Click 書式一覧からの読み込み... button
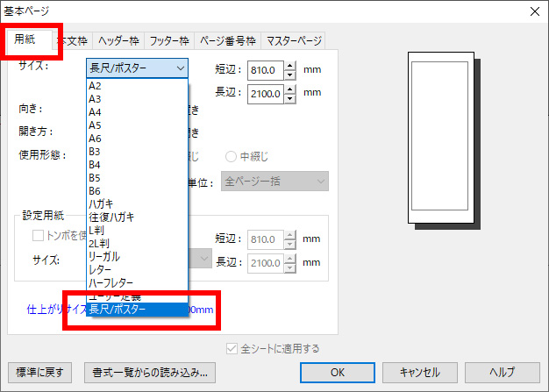549x392 pixels. coord(150,373)
